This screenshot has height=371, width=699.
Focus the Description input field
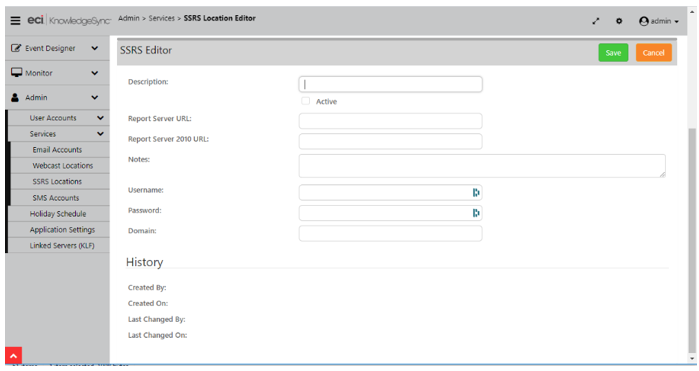point(391,84)
